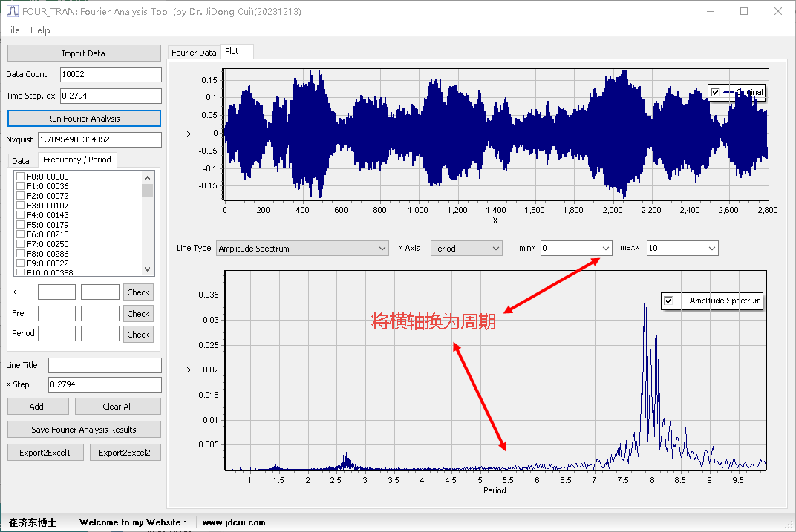Click Save Fourier Analysis Results
Screen dimensions: 796x532
pos(84,430)
